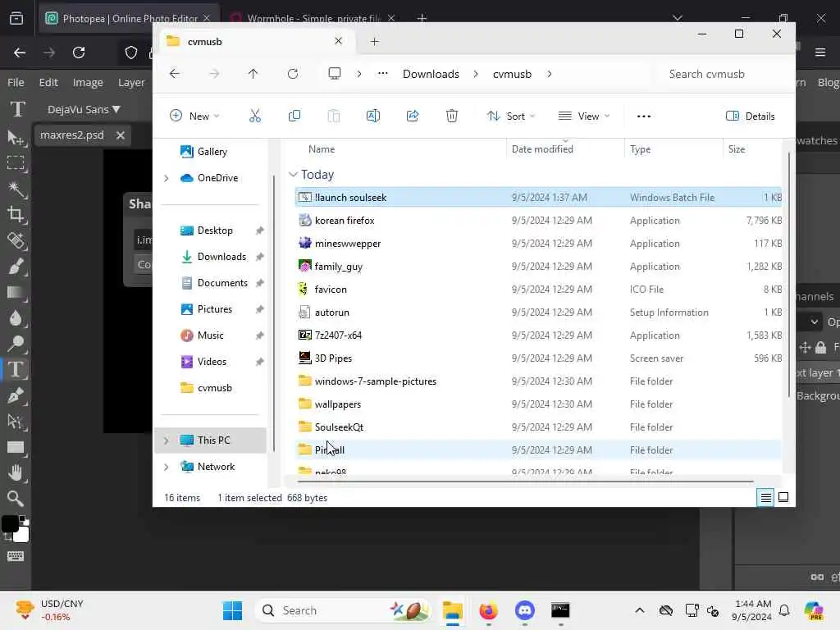Open the Sort dropdown menu
Viewport: 840px width, 630px height.
click(x=510, y=116)
